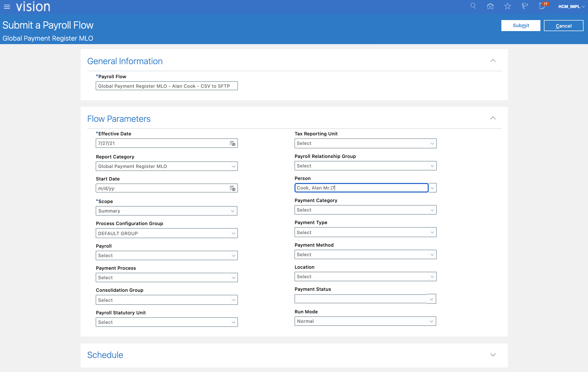This screenshot has height=372, width=588.
Task: Click the search magnifier icon
Action: [x=473, y=6]
